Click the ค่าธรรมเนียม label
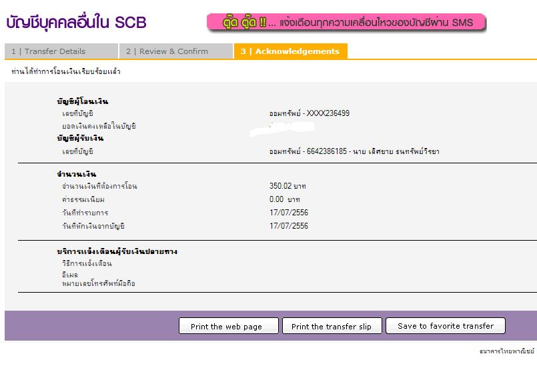 [x=83, y=199]
